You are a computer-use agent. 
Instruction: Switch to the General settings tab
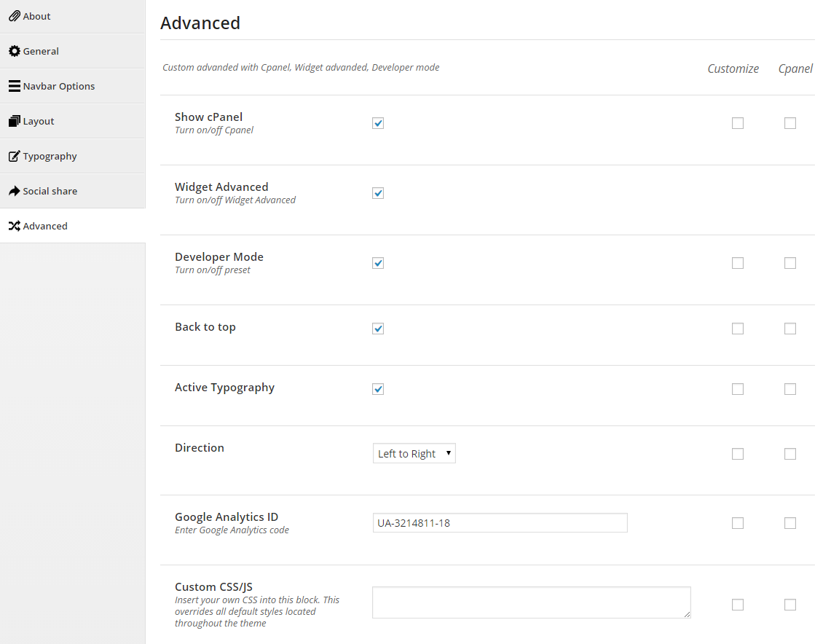tap(72, 51)
